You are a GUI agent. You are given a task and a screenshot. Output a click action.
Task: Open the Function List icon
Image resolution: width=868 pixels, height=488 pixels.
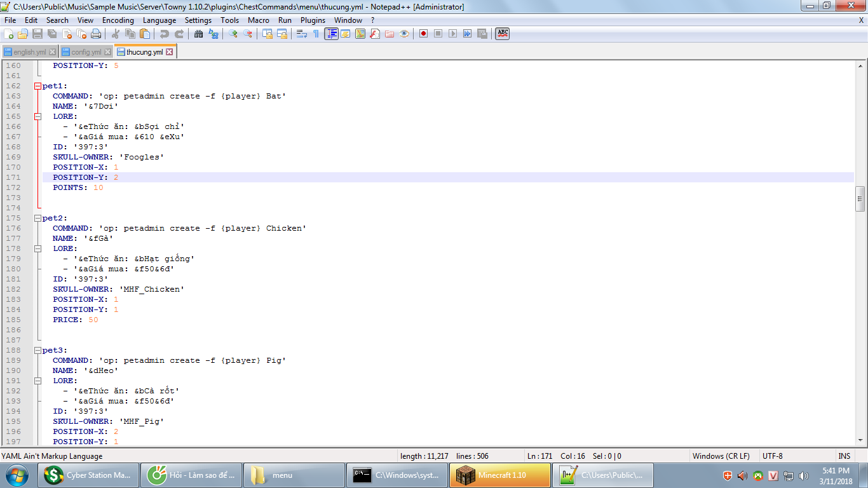pyautogui.click(x=375, y=34)
